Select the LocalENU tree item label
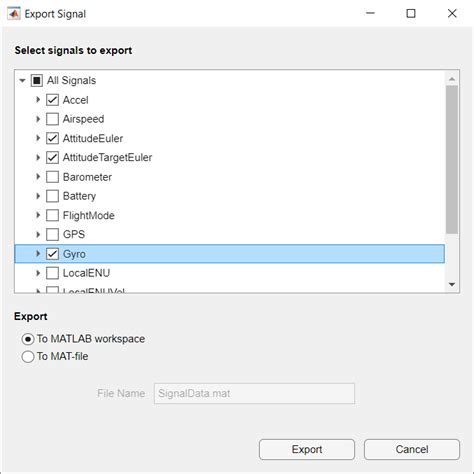The width and height of the screenshot is (474, 474). coord(86,273)
